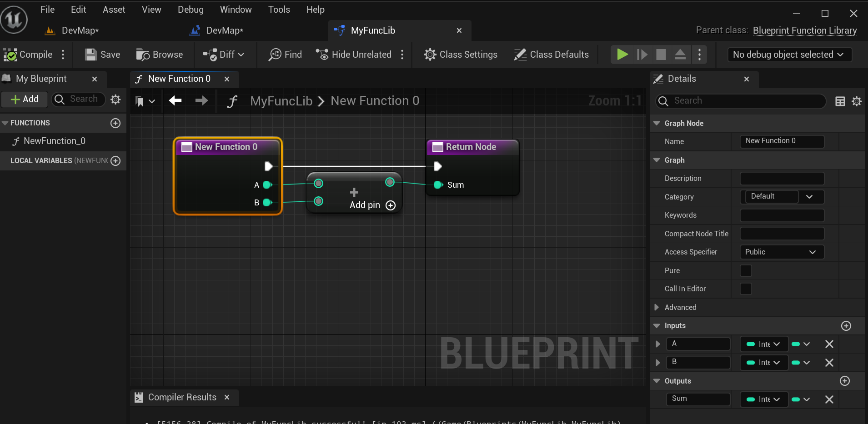
Task: Collapse the Graph Node section
Action: coord(657,123)
